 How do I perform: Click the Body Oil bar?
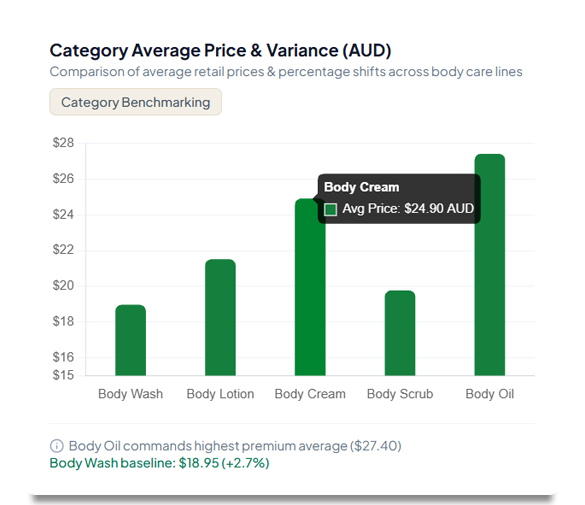[x=489, y=264]
